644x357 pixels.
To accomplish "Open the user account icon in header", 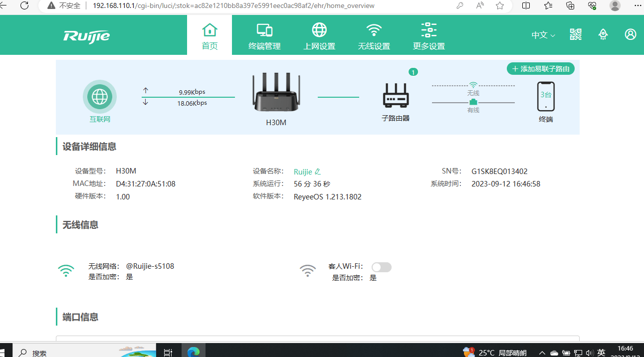I will (631, 34).
